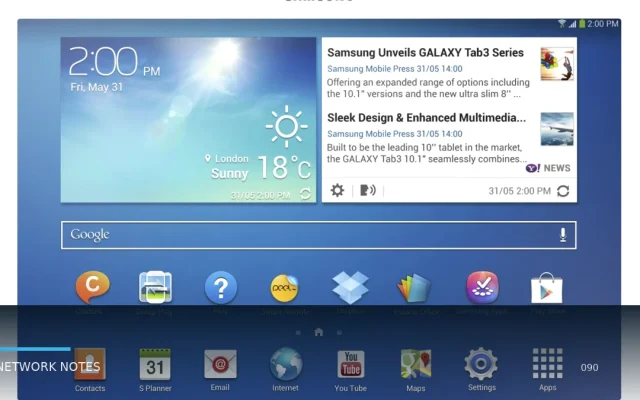Screen dimensions: 640x400
Task: Tap the sun weather icon
Action: coord(286,127)
